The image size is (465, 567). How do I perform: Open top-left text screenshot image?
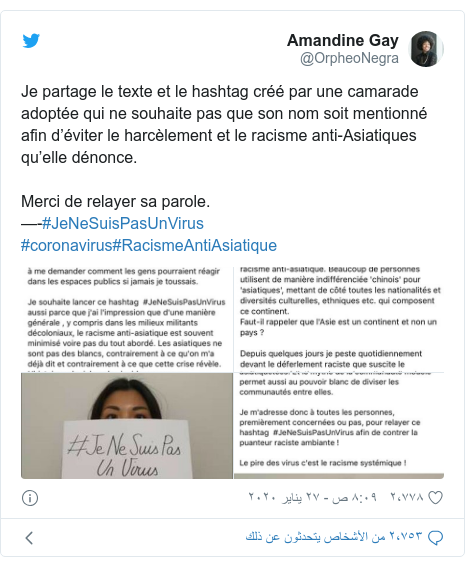[127, 320]
